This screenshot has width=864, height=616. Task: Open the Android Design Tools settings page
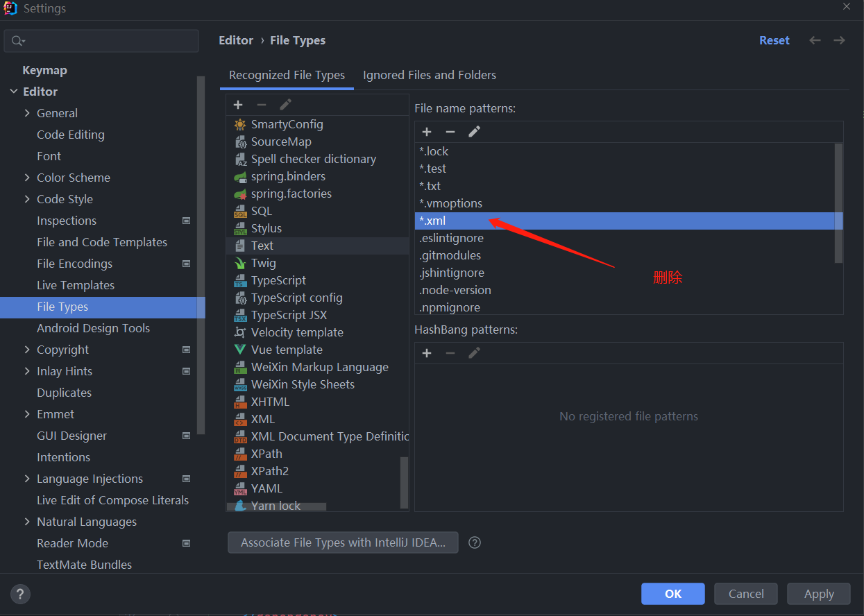[93, 328]
